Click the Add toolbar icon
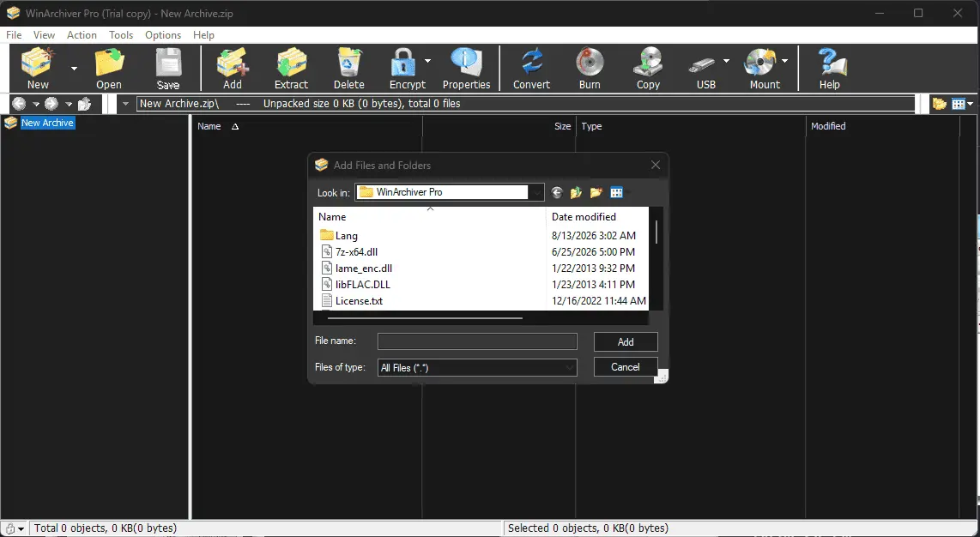 point(233,68)
